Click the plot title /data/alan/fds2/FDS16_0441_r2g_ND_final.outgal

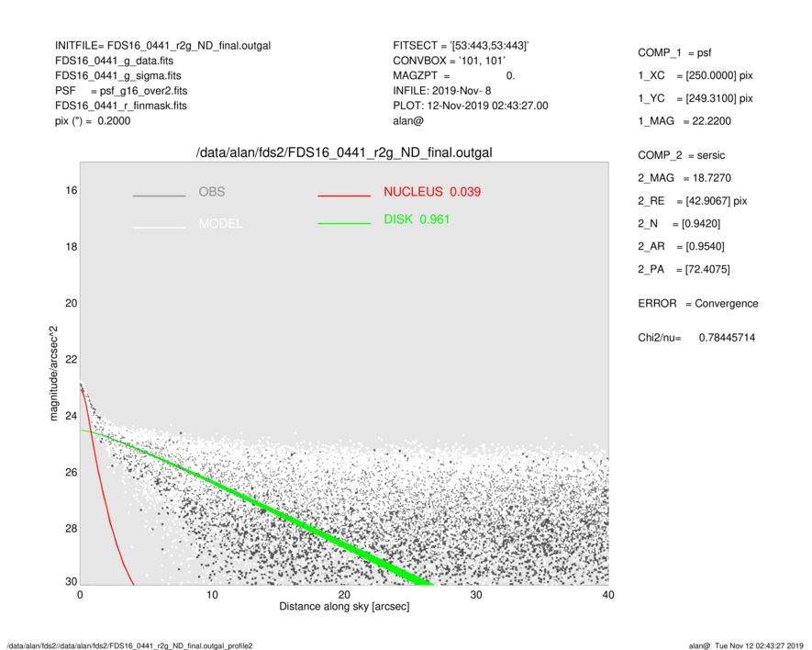tap(344, 153)
